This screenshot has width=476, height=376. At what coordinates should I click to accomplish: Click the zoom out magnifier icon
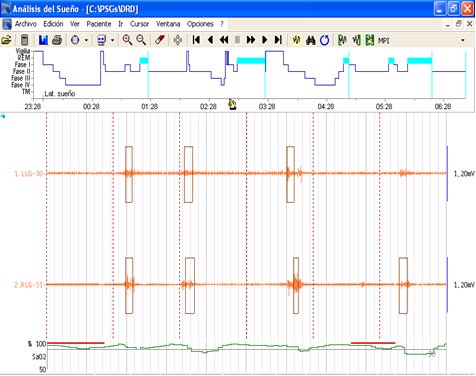pos(141,40)
